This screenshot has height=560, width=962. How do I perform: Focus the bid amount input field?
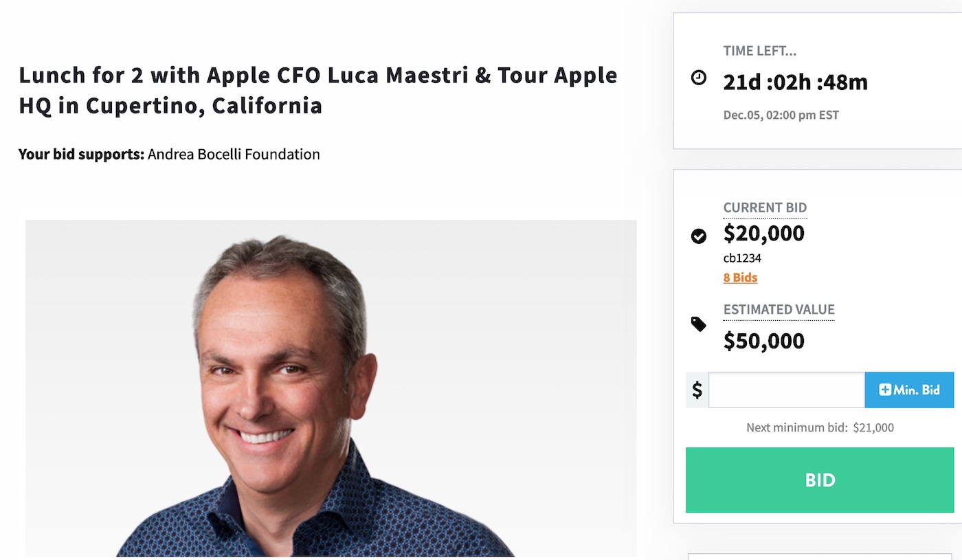coord(787,390)
